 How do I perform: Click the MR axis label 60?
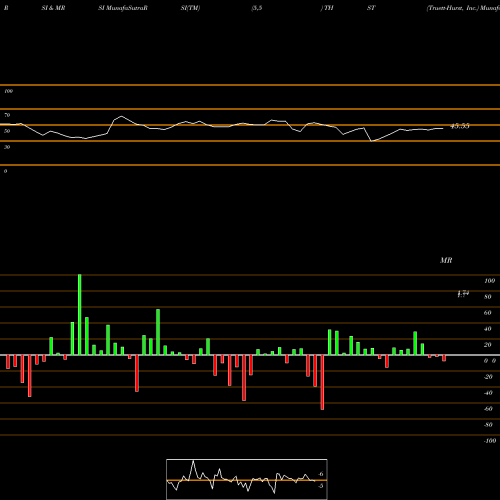pyautogui.click(x=488, y=313)
